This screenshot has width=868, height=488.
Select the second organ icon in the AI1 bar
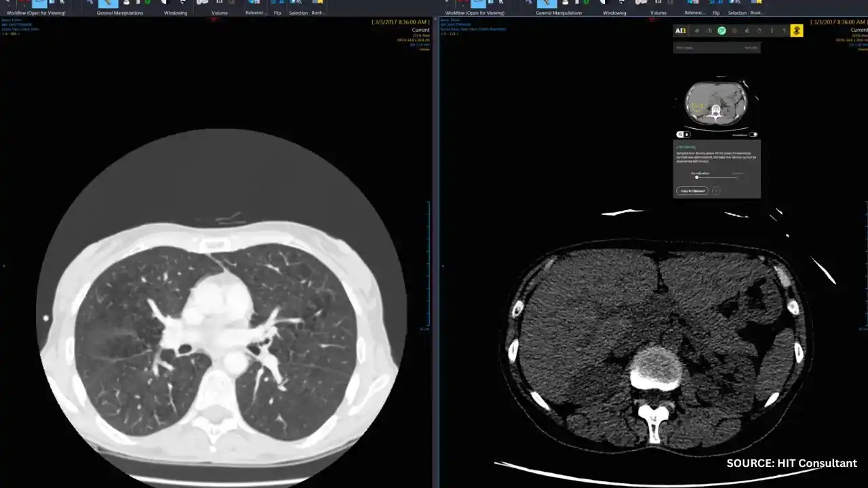point(709,30)
